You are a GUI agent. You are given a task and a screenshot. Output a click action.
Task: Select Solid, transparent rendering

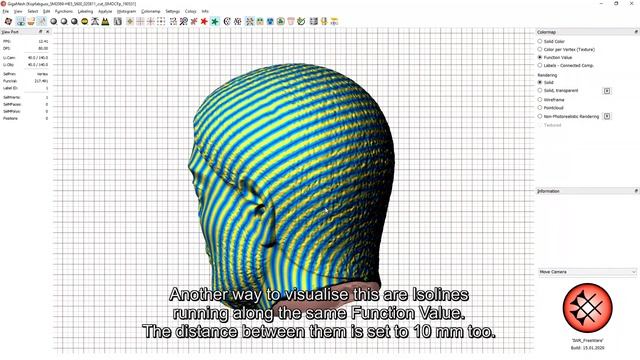point(540,91)
